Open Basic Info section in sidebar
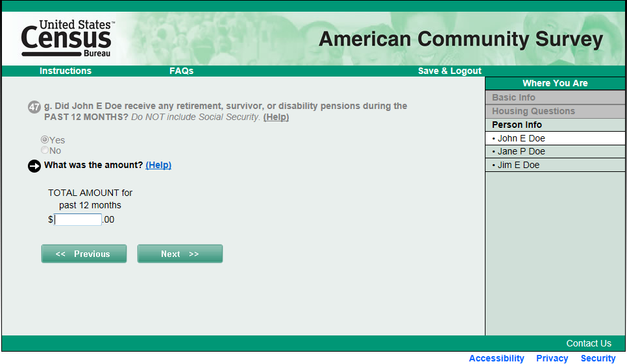 click(x=555, y=97)
